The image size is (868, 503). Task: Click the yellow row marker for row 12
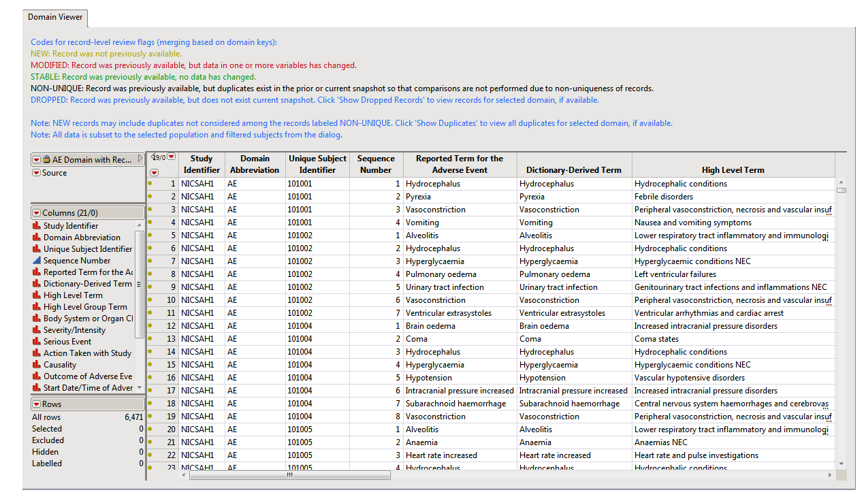[150, 326]
